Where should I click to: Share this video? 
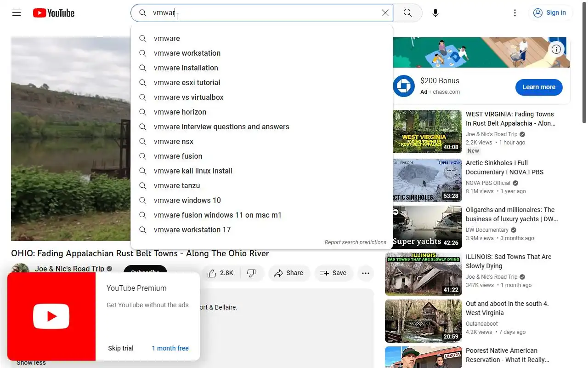click(x=289, y=273)
